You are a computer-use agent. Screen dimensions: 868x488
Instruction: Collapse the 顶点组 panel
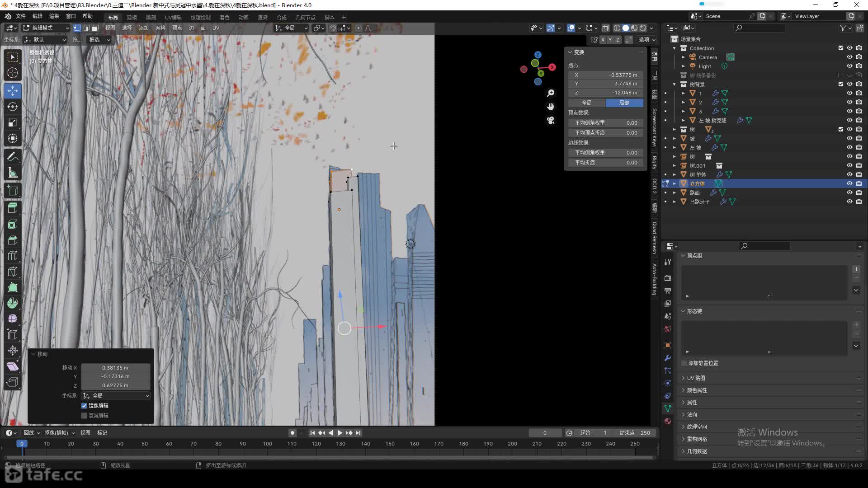coord(694,256)
